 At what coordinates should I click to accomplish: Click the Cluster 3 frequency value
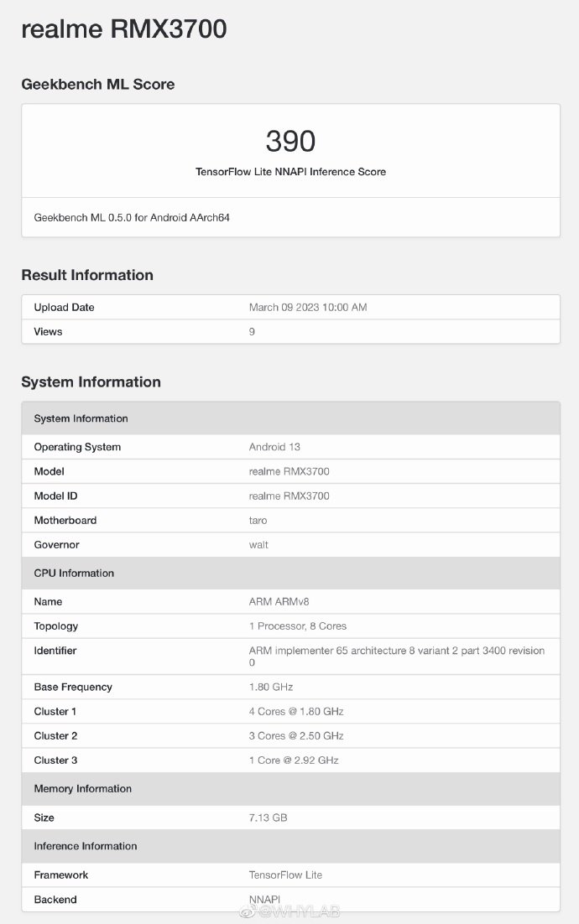coord(294,760)
